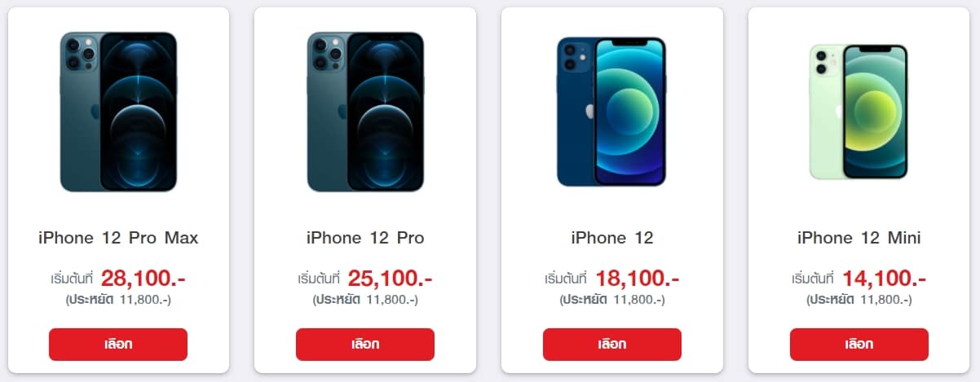Open the iPhone 12 Pro Max title

tap(118, 239)
